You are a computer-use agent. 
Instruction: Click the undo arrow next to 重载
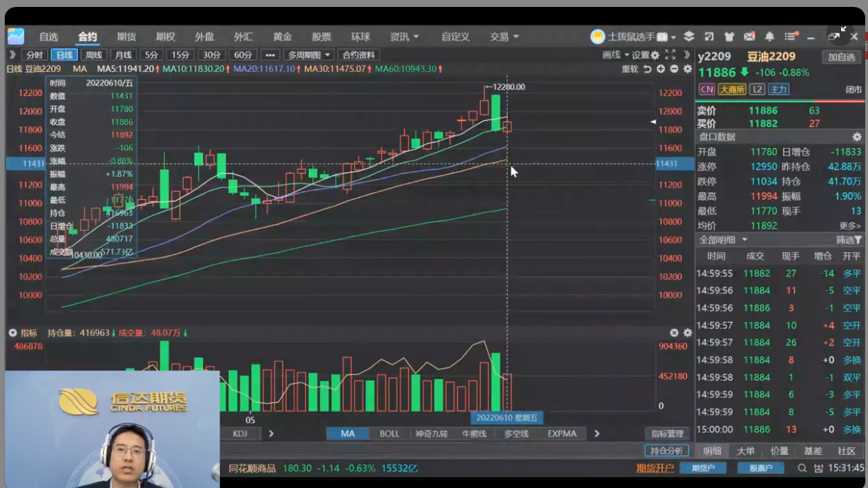click(647, 69)
